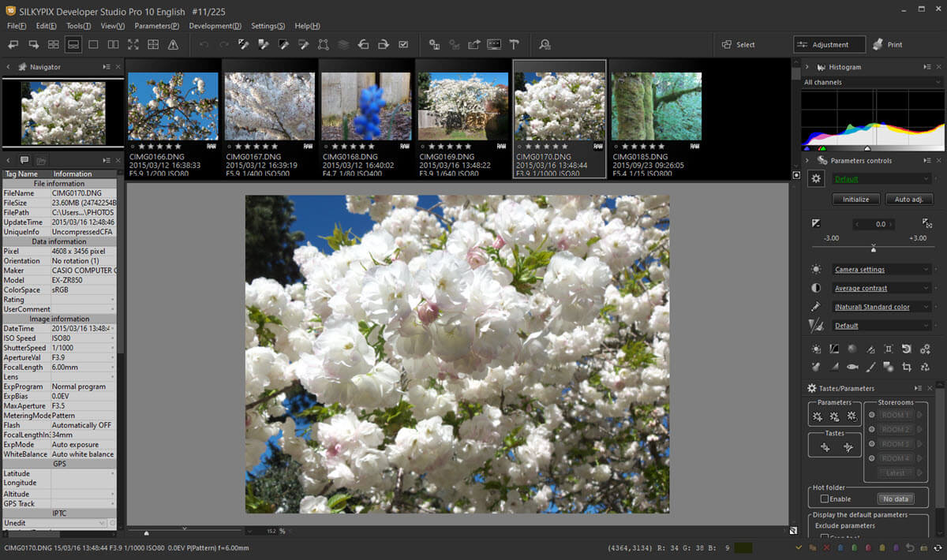Open the Parameters menu
The image size is (947, 560).
pyautogui.click(x=156, y=26)
